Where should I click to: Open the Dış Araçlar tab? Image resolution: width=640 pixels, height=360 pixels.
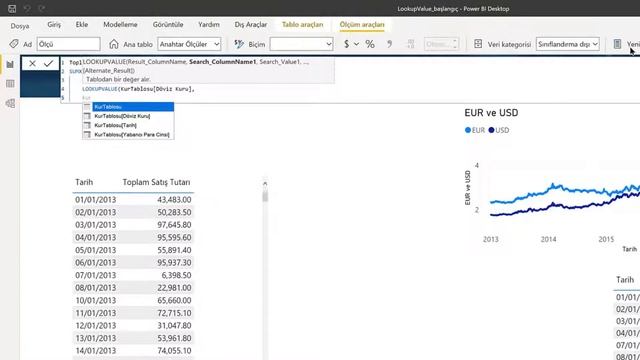tap(251, 24)
